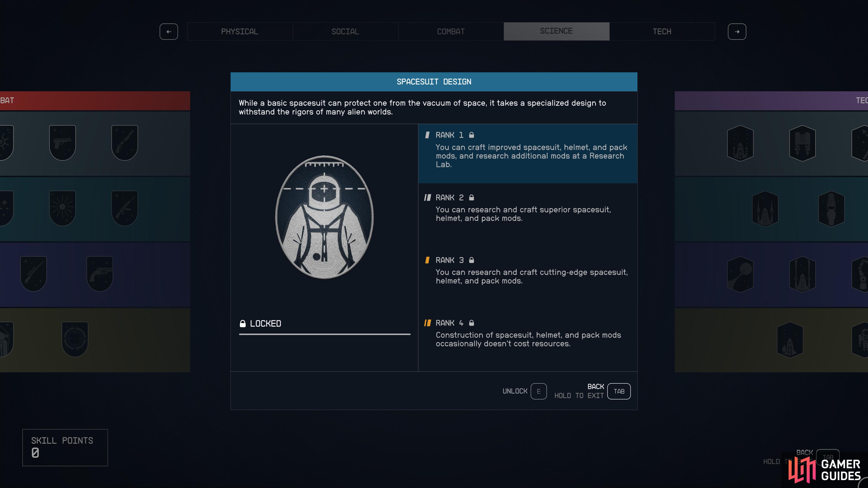This screenshot has height=488, width=868.
Task: Select the planet orbit hexagon badge in Tech
Action: pos(740,274)
